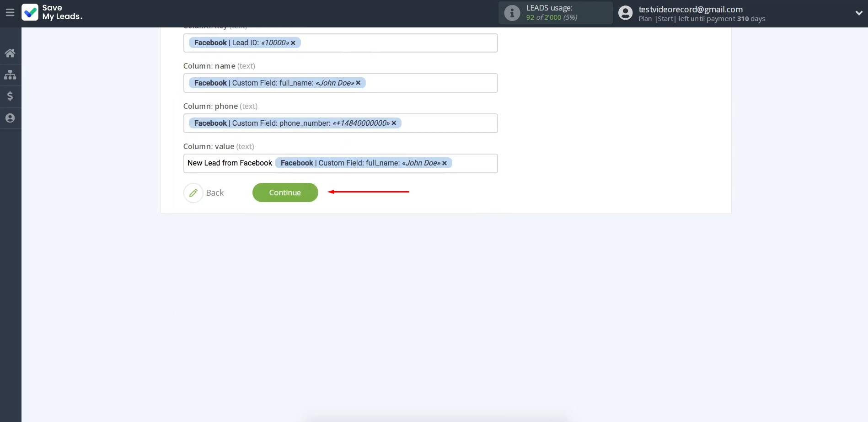Open the profile icon in sidebar

tap(10, 118)
